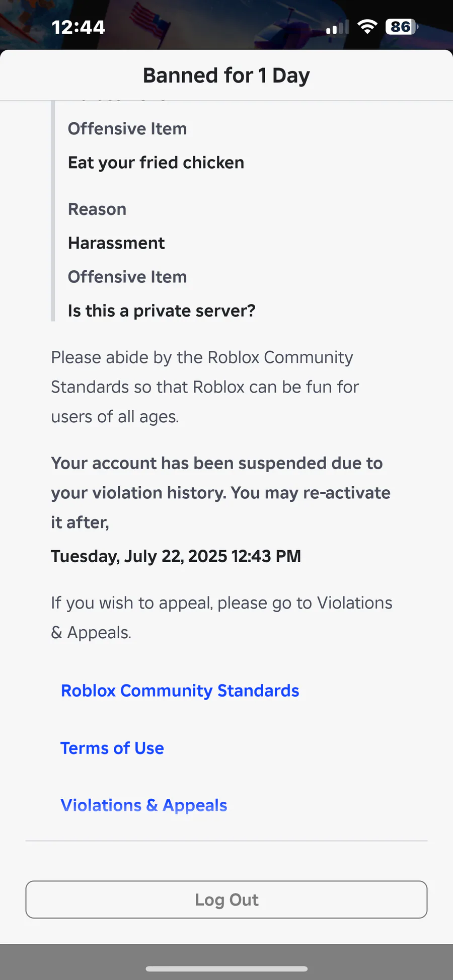Select the Is this a private server? text
453x980 pixels.
point(162,311)
